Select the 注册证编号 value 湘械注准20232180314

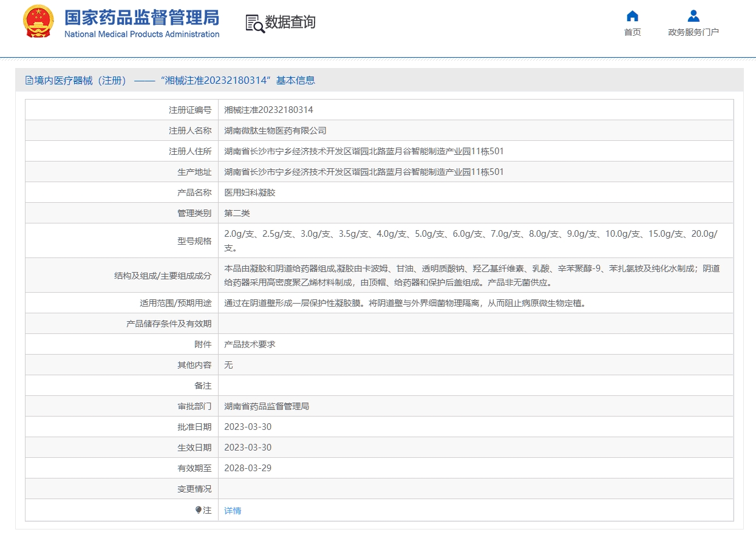pos(268,110)
